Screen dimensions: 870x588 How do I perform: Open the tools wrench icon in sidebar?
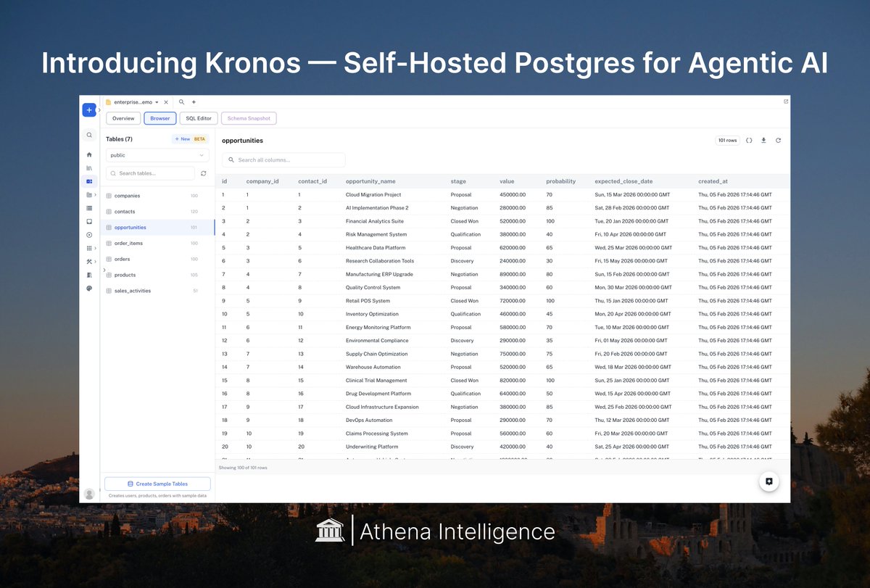pyautogui.click(x=88, y=262)
